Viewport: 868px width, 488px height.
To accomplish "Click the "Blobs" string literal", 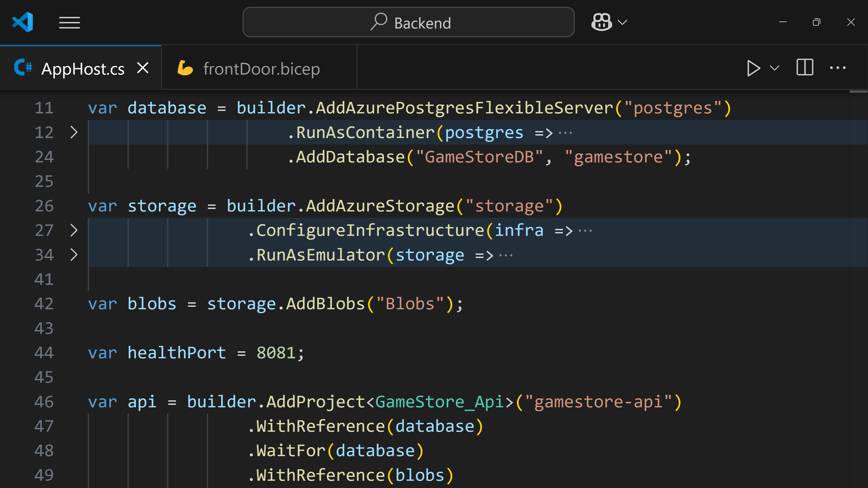I will (410, 304).
